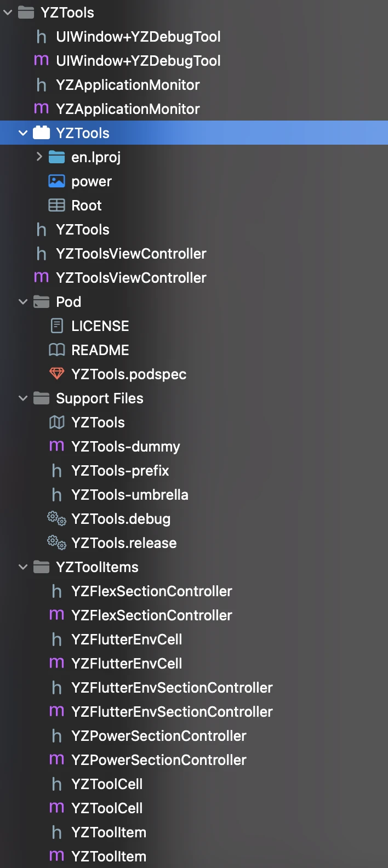The image size is (388, 868).
Task: Expand the en.lproj folder
Action: point(39,157)
